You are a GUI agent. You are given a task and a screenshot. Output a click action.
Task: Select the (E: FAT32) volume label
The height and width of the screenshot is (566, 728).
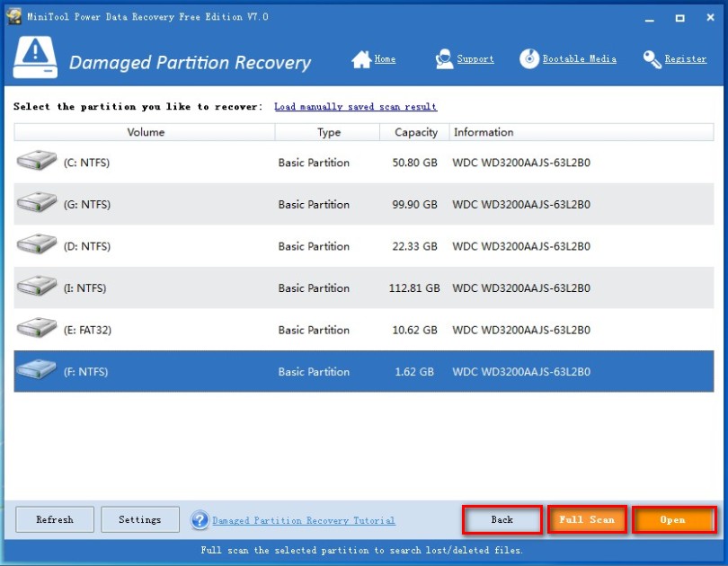[x=88, y=331]
